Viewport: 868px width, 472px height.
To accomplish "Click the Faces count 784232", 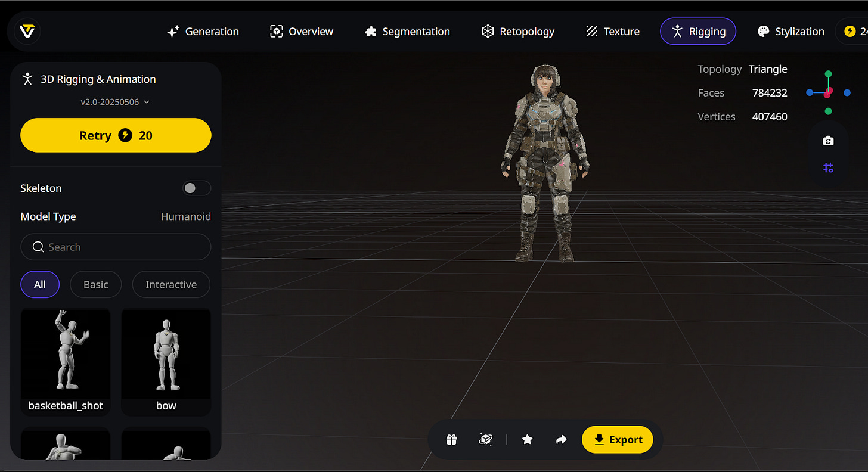I will click(x=770, y=93).
